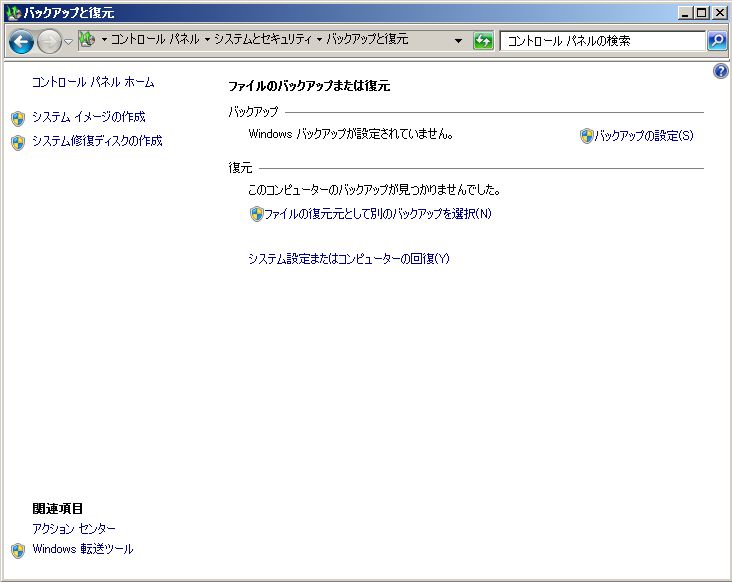Click the heading ファイルのバックアップまたは復元

pyautogui.click(x=309, y=86)
